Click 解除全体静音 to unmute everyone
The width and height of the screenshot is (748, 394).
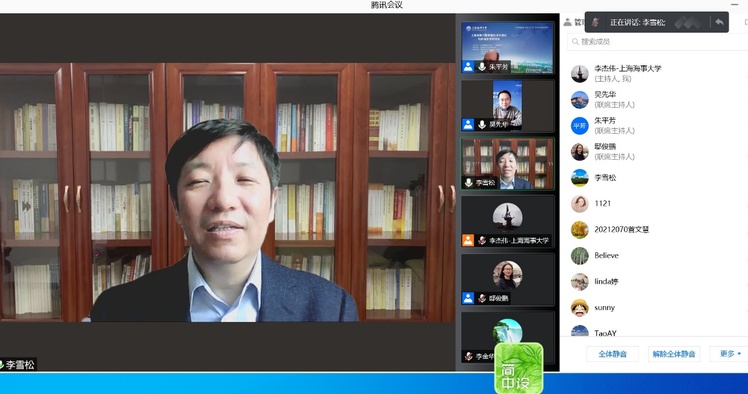(674, 354)
